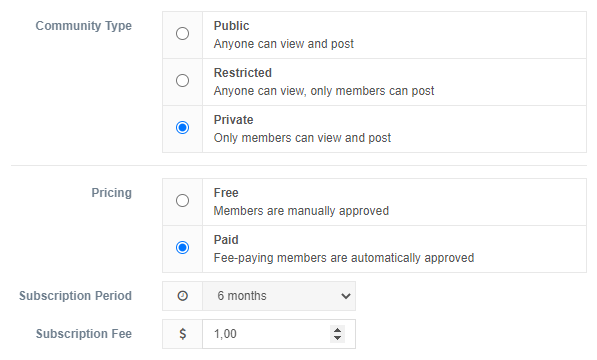
Task: Click the "Fee-paying members are automatically approved" text
Action: (344, 258)
